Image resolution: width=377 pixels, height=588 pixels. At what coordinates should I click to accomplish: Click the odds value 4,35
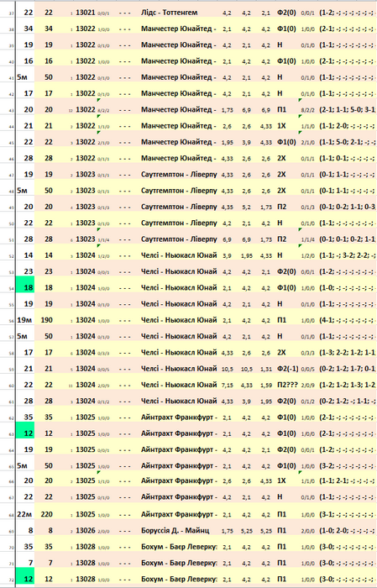[x=227, y=207]
